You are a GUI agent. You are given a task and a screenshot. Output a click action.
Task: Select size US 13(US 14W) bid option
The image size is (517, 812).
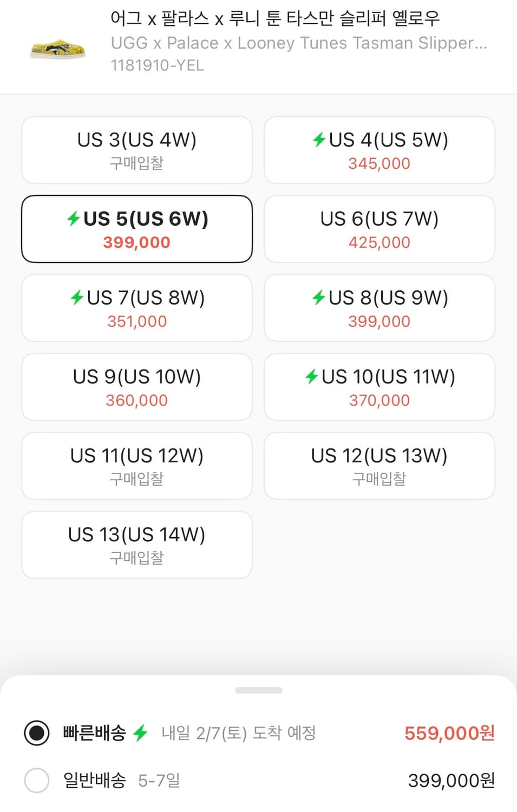137,545
